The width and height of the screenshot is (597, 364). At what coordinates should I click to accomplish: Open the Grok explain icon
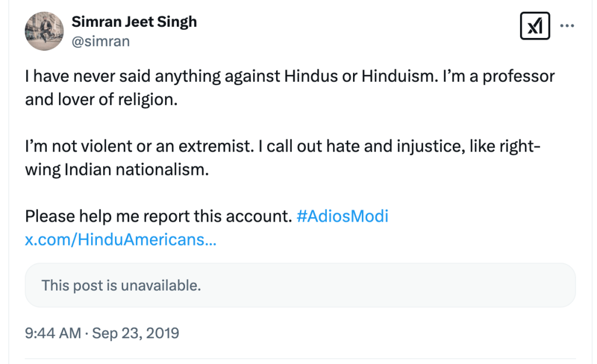click(535, 26)
